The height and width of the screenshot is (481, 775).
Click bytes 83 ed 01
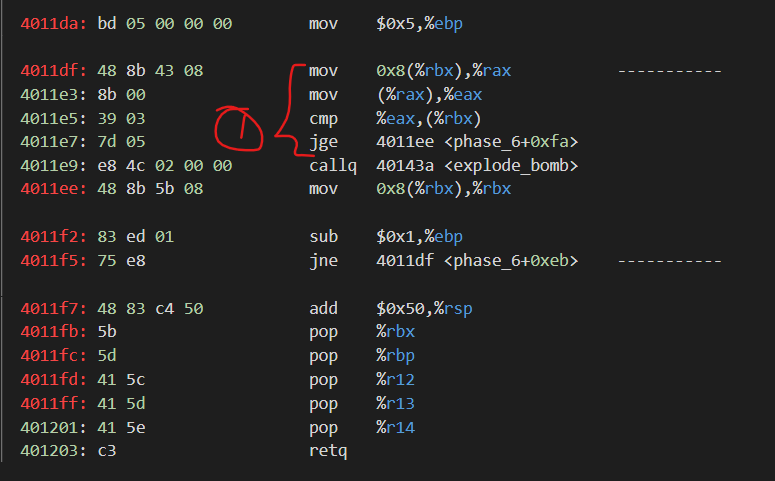pyautogui.click(x=135, y=236)
